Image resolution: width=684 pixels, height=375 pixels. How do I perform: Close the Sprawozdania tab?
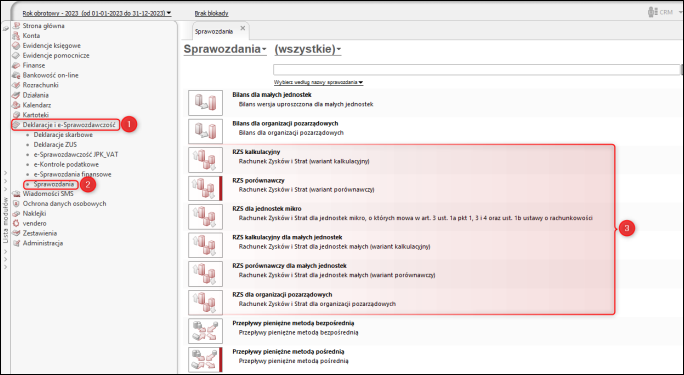coord(243,28)
